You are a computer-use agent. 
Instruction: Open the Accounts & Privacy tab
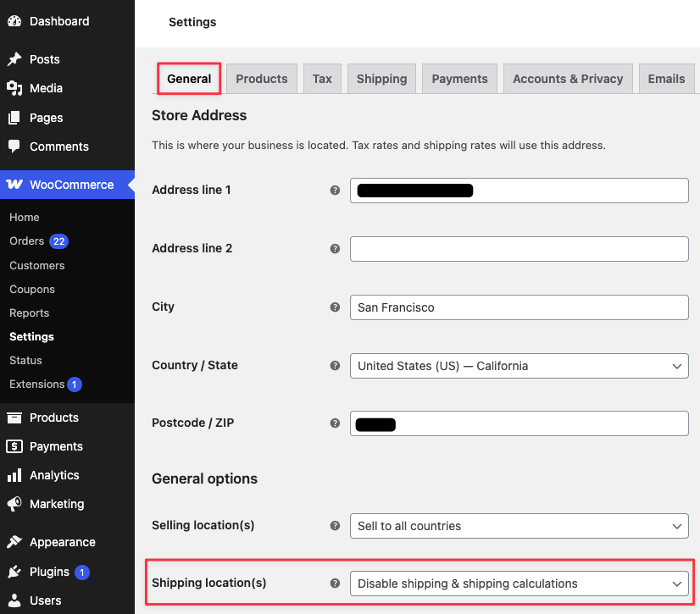click(568, 79)
